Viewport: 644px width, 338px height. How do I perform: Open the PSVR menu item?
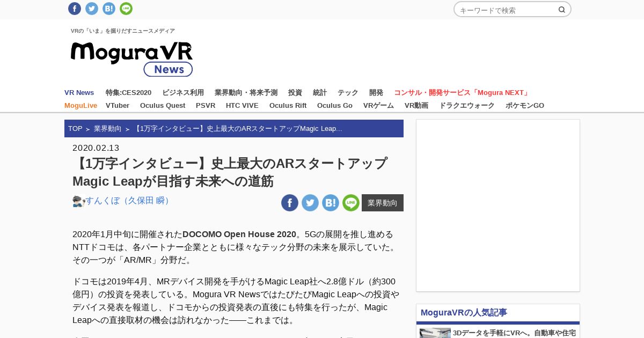coord(206,106)
